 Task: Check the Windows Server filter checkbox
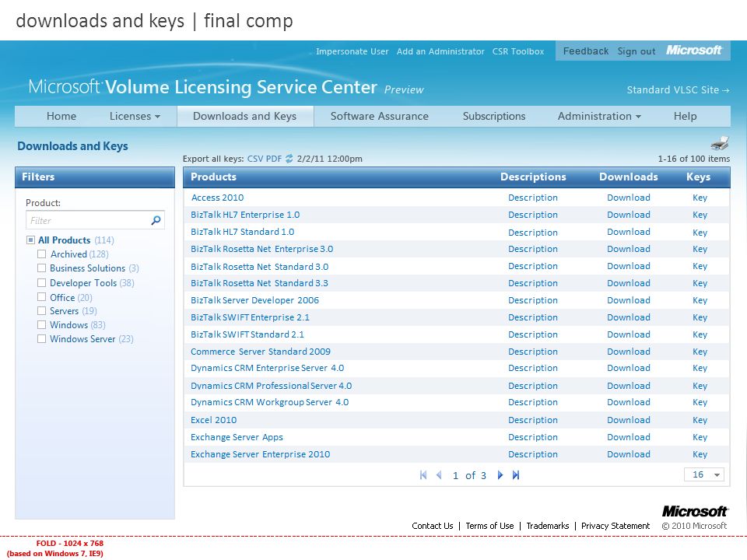[42, 338]
